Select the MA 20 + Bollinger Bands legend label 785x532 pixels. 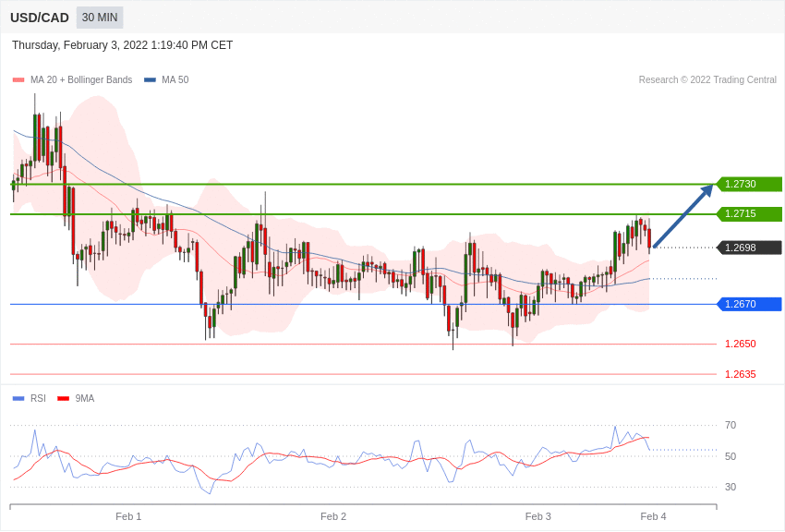click(x=81, y=79)
